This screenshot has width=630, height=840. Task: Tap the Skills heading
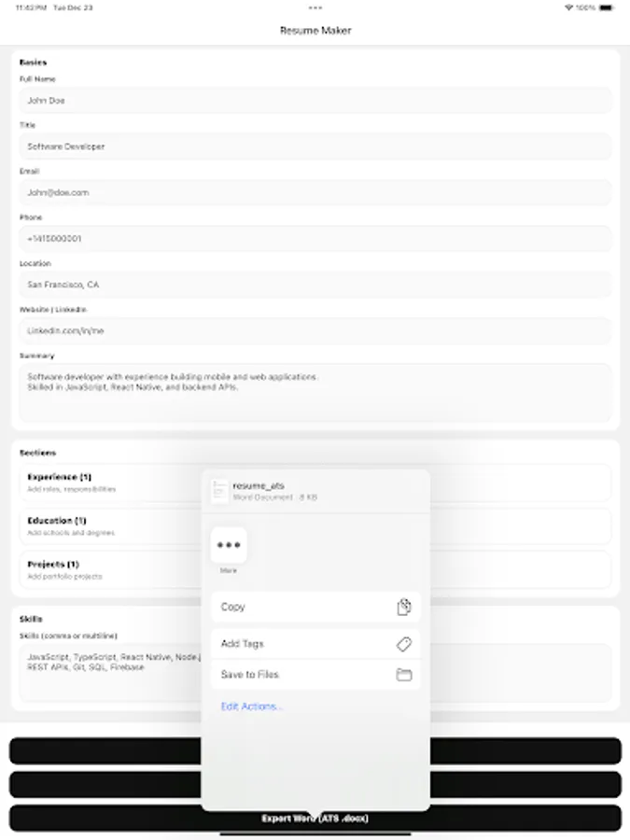[31, 619]
